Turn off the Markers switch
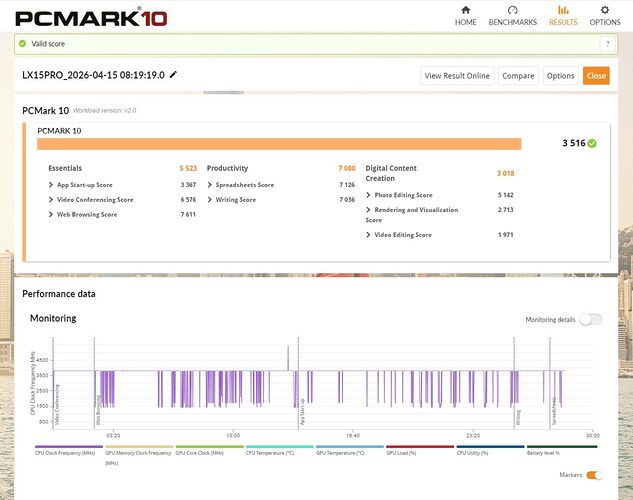This screenshot has height=500, width=633. [594, 475]
